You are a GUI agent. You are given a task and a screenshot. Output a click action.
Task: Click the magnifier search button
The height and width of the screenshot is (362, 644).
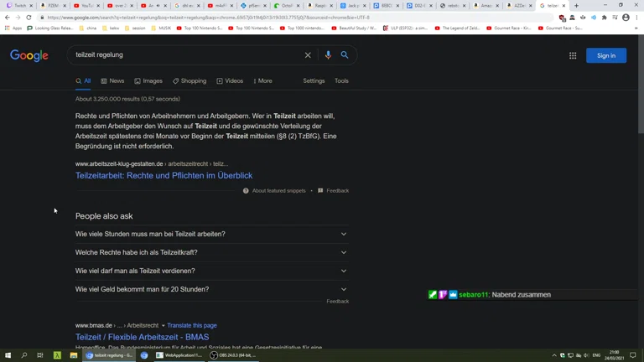(x=345, y=55)
